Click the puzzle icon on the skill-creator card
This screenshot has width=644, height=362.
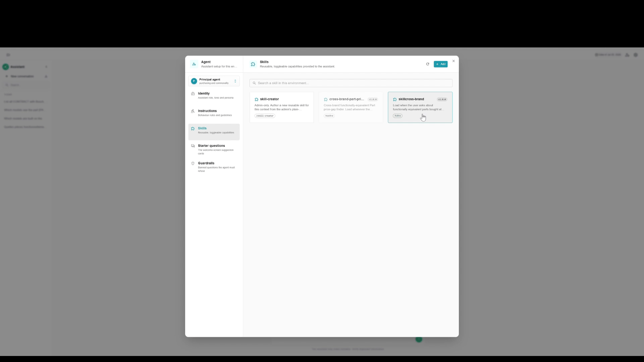click(256, 100)
